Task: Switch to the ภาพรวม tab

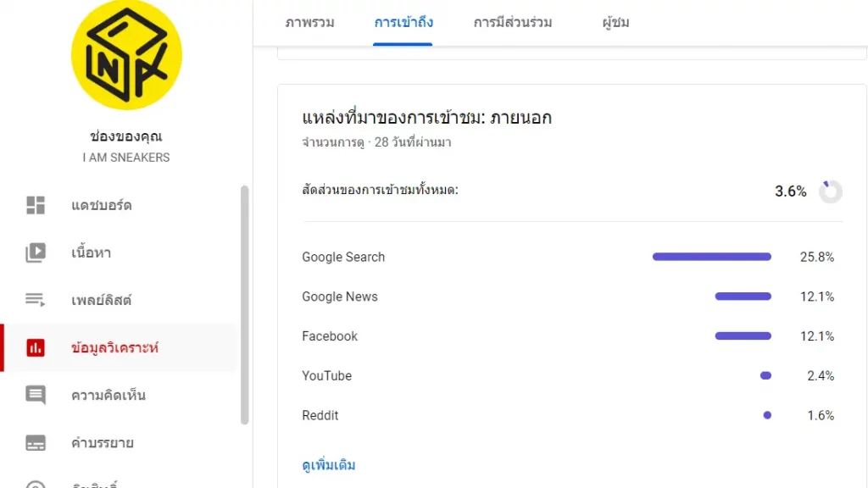Action: (x=309, y=23)
